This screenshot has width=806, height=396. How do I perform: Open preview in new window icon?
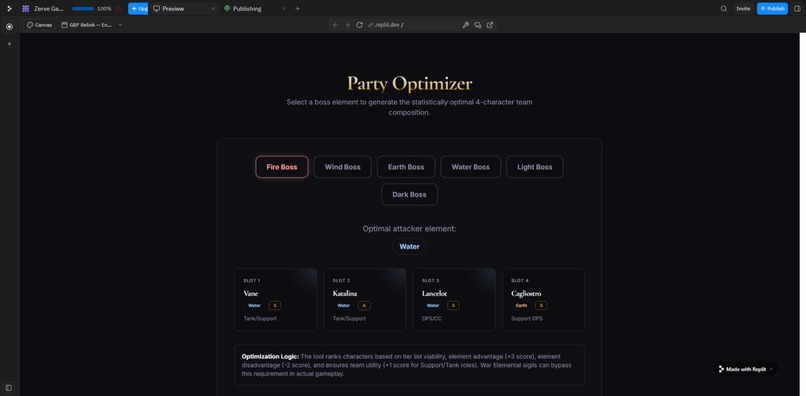490,25
